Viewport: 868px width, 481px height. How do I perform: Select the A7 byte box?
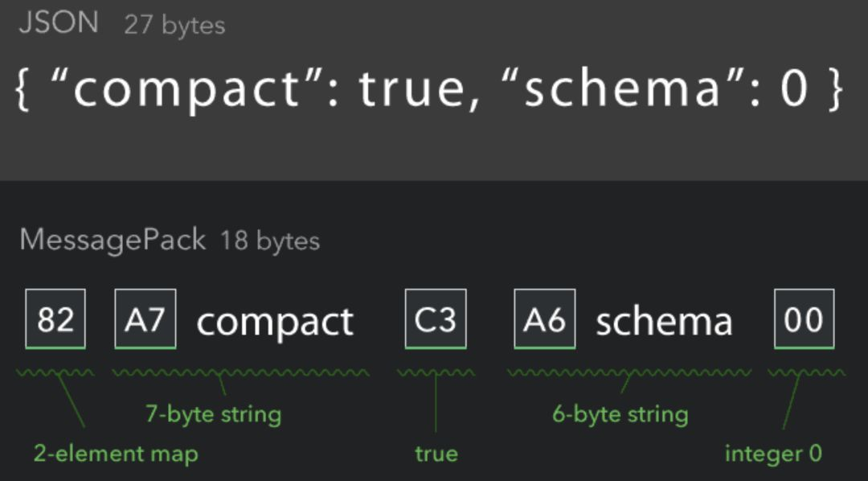[145, 319]
